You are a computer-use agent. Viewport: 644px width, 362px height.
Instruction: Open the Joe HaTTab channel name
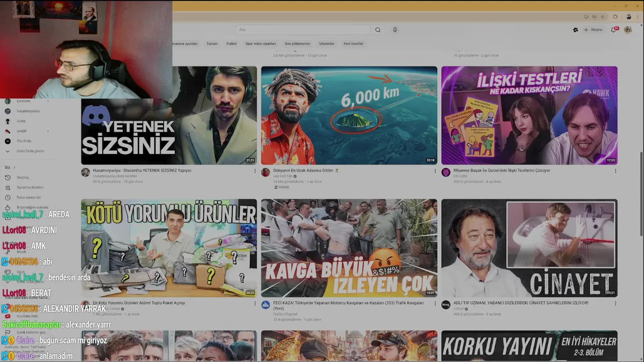coord(283,176)
